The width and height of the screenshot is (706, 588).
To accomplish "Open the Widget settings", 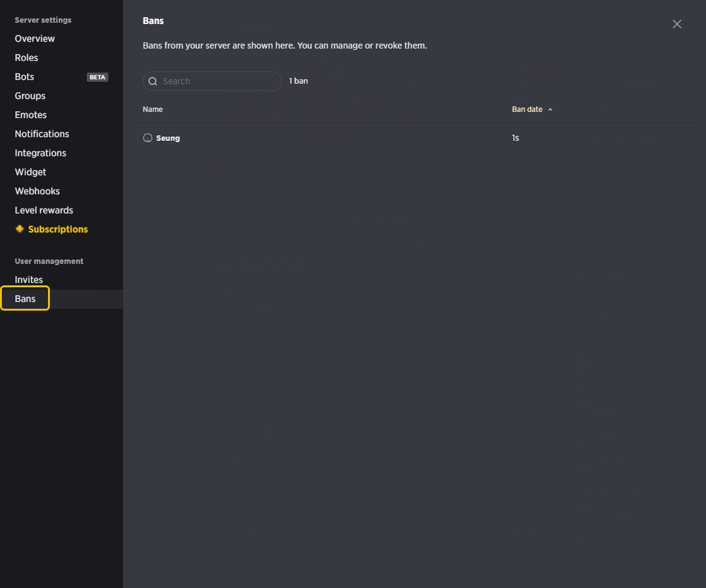I will (x=30, y=172).
